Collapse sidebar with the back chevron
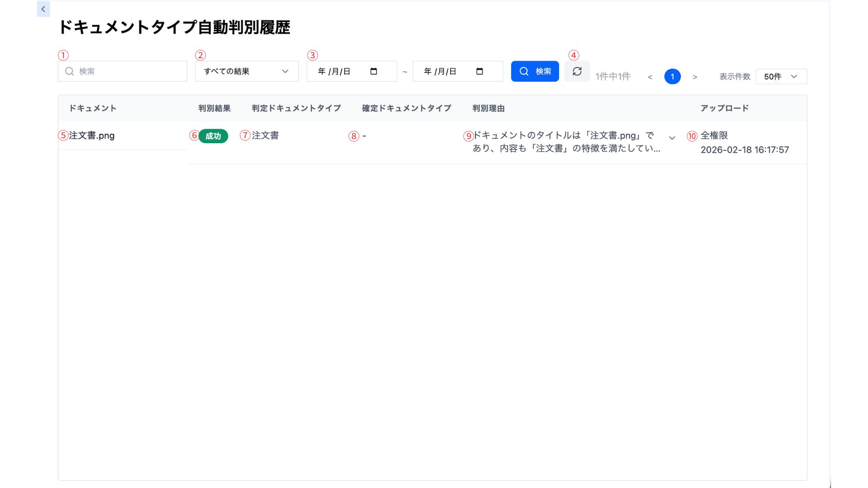 43,9
